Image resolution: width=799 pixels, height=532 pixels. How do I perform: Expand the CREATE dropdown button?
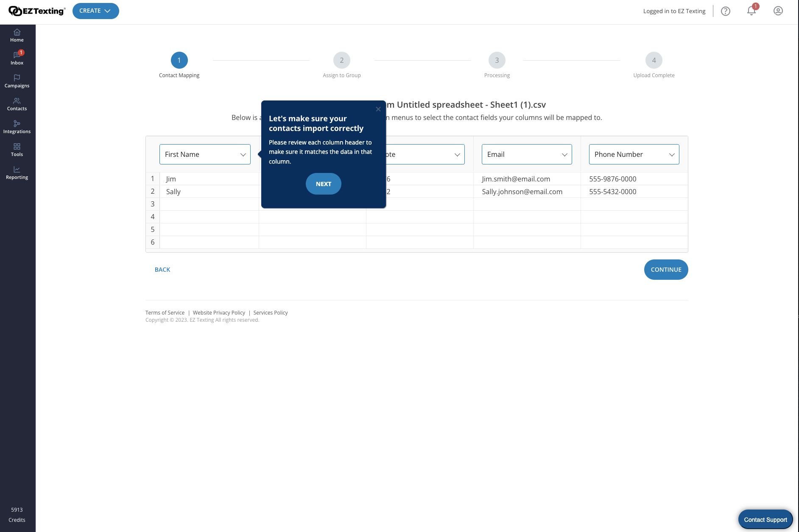96,11
